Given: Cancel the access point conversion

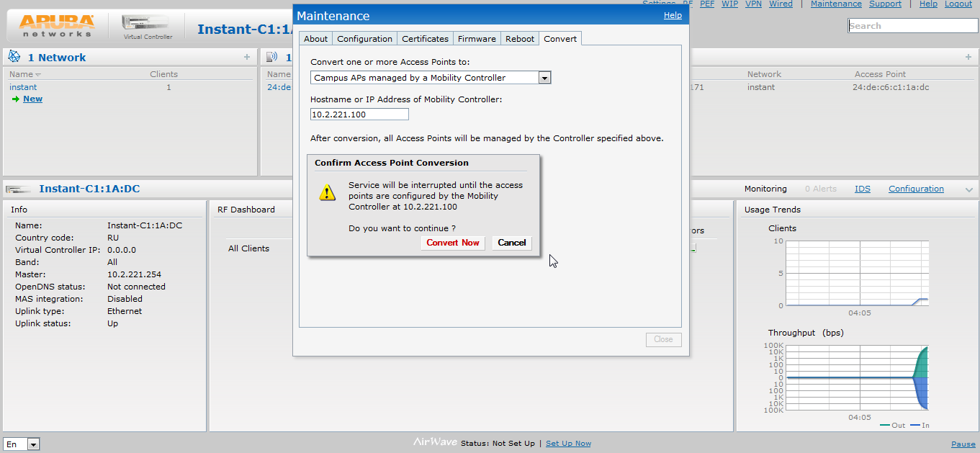Looking at the screenshot, I should coord(511,243).
